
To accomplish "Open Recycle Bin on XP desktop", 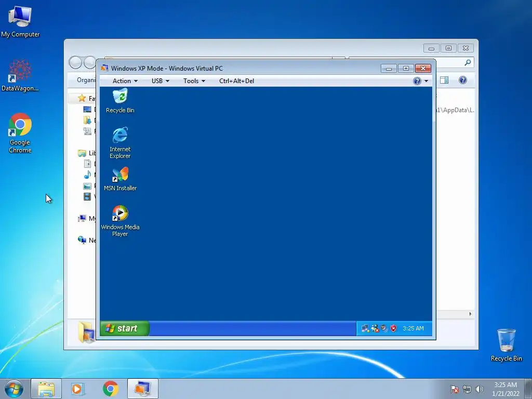I will click(x=120, y=101).
